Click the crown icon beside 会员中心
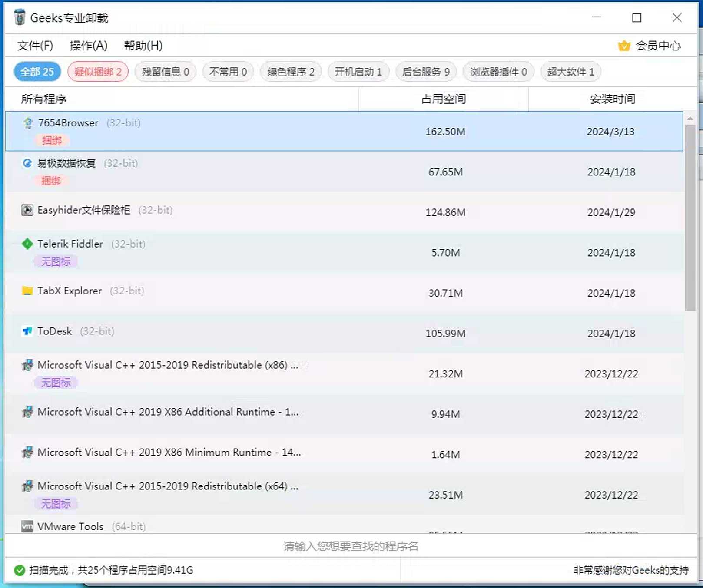Screen dimensions: 703x588 coord(624,46)
